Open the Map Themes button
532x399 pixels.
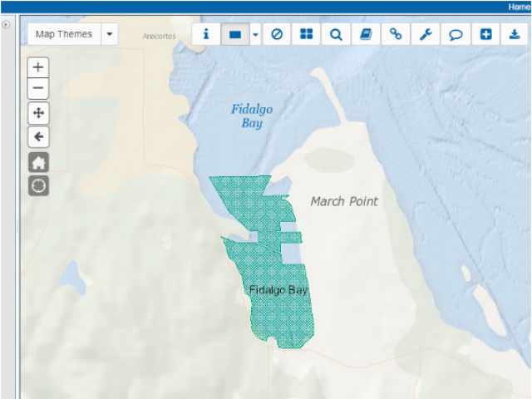[x=64, y=34]
